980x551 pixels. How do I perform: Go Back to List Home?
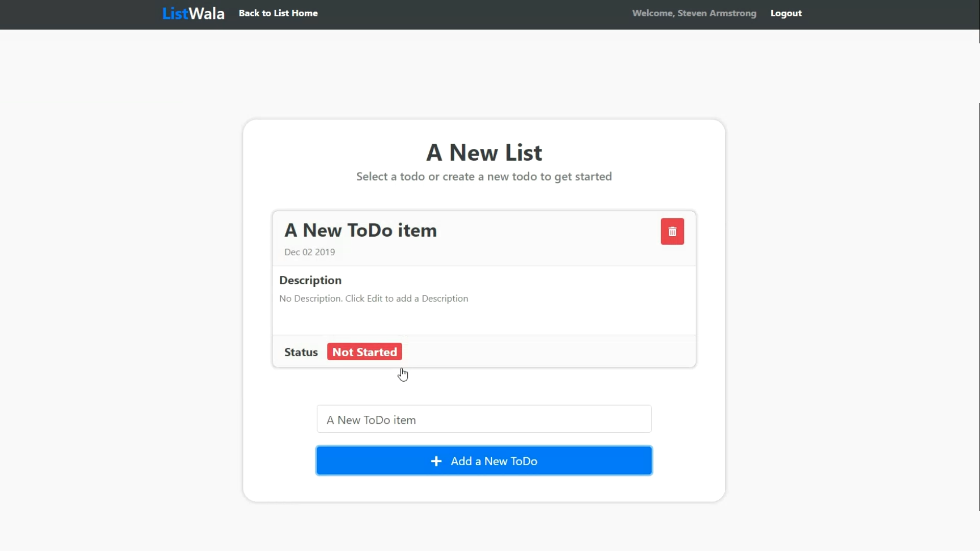tap(278, 13)
